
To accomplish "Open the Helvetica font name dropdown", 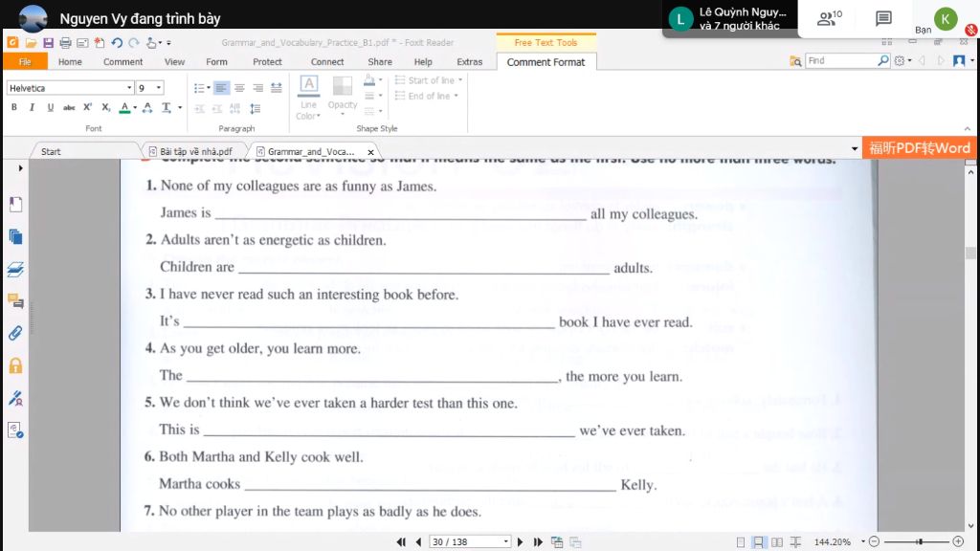I will coord(129,88).
